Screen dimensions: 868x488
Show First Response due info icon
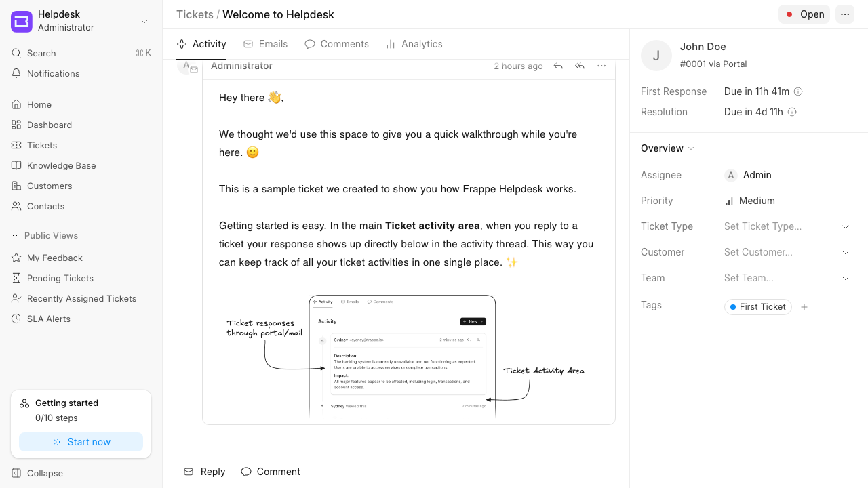tap(798, 91)
